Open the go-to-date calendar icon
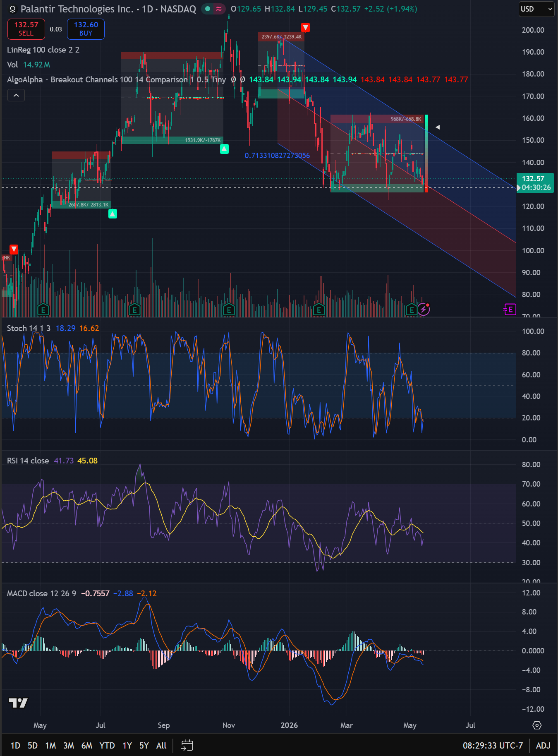Image resolution: width=558 pixels, height=756 pixels. (187, 745)
